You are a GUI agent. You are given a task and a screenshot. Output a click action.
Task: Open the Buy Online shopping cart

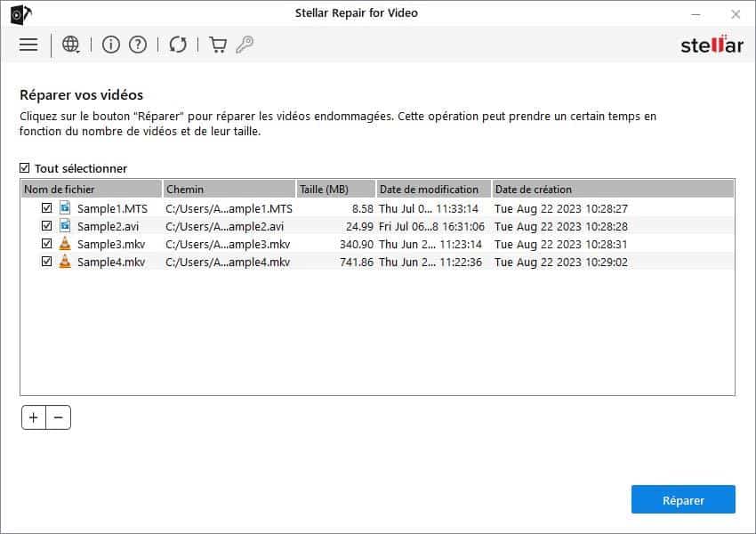point(216,44)
